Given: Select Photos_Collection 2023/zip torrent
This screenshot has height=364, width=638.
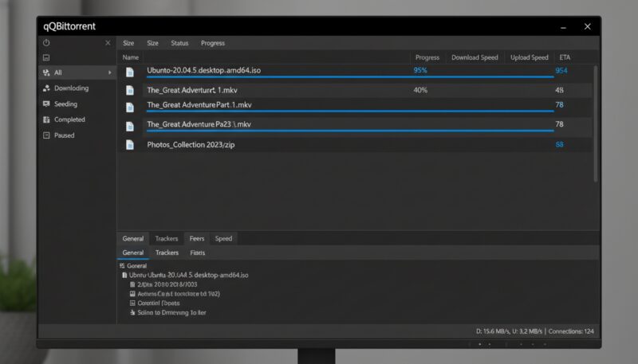Looking at the screenshot, I should tap(191, 145).
